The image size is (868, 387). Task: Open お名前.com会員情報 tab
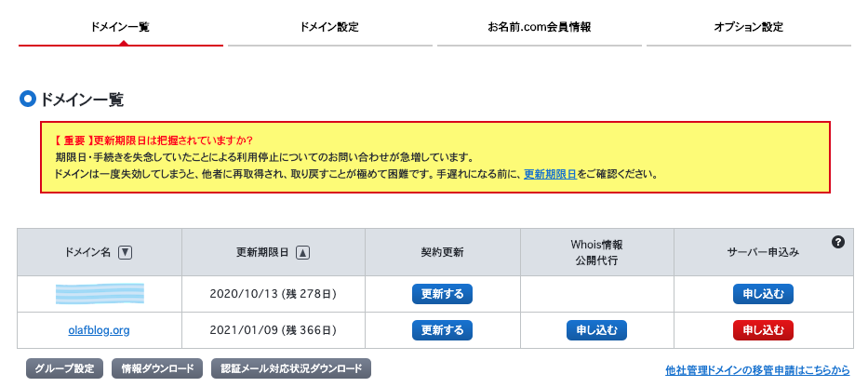[x=539, y=27]
